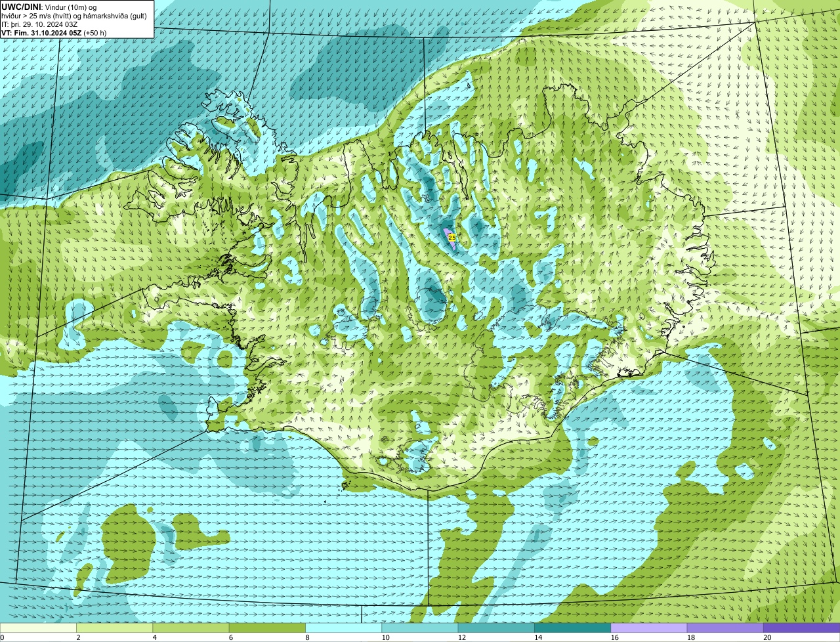Click the turquoise 10–12 m/s legend swatch
This screenshot has width=840, height=642.
click(420, 628)
